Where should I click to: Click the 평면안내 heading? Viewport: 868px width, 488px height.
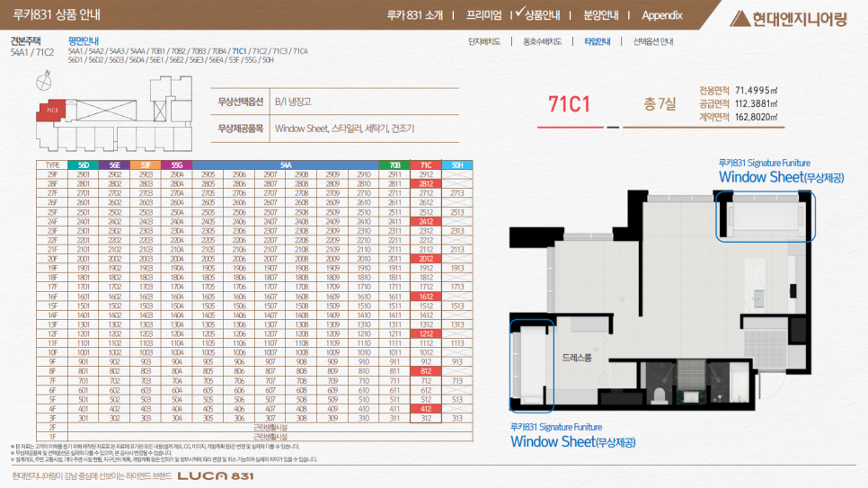tap(83, 41)
